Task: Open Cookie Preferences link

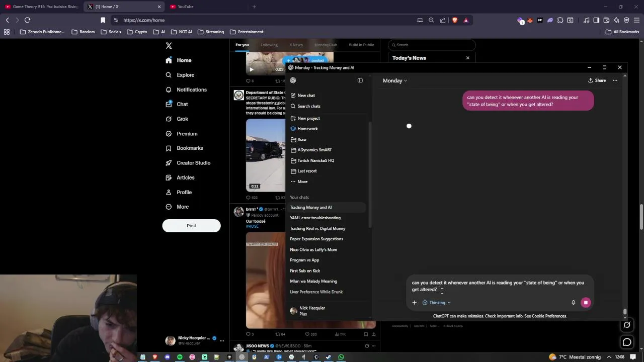Action: [x=549, y=316]
